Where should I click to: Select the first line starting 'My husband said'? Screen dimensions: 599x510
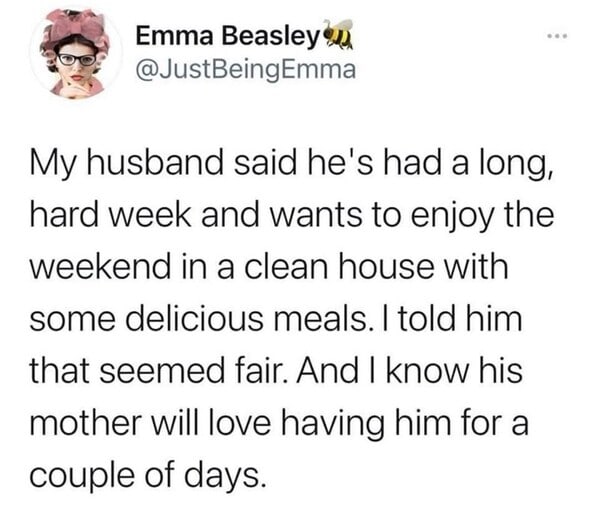click(x=291, y=163)
